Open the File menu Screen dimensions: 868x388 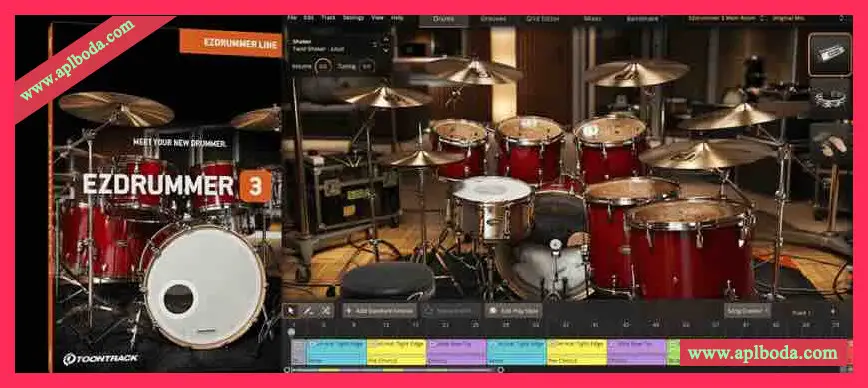[x=292, y=18]
